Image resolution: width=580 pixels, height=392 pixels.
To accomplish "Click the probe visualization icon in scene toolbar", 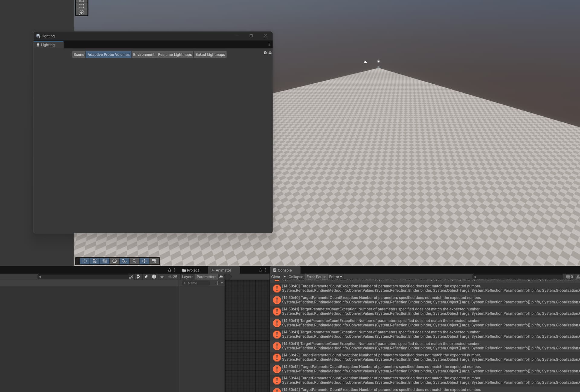I will click(x=124, y=261).
